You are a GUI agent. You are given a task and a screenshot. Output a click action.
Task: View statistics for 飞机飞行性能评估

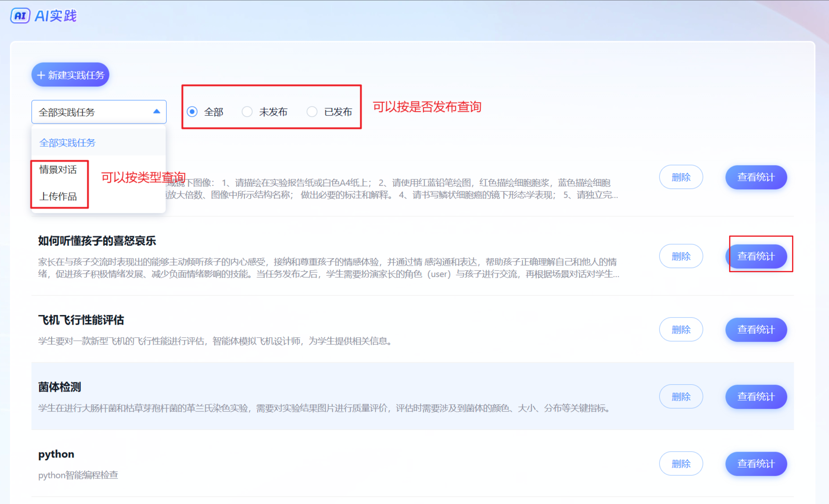click(756, 330)
